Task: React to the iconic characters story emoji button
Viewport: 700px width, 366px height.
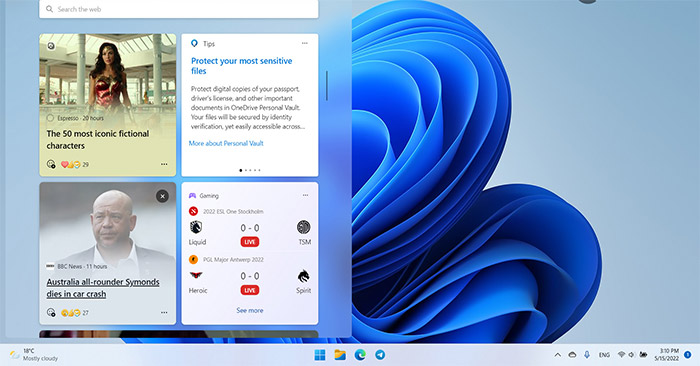Action: pos(51,164)
